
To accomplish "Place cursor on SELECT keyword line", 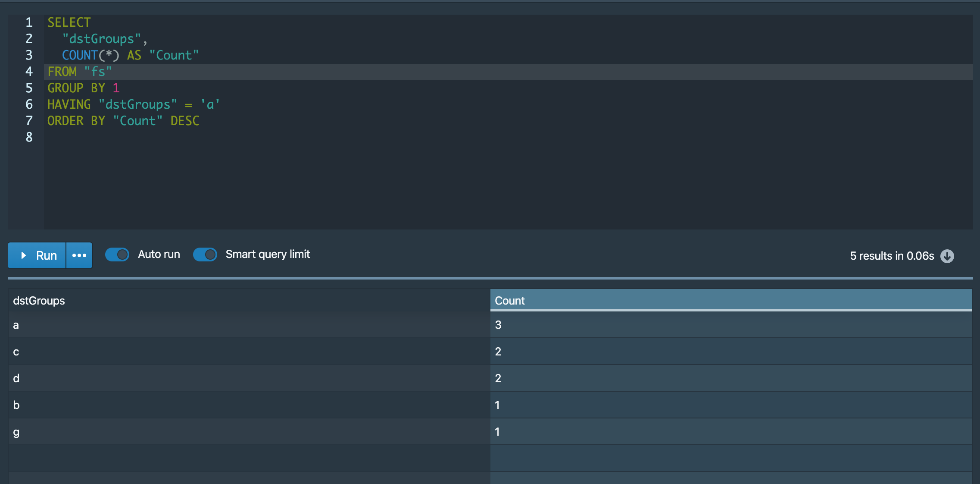I will coord(69,22).
